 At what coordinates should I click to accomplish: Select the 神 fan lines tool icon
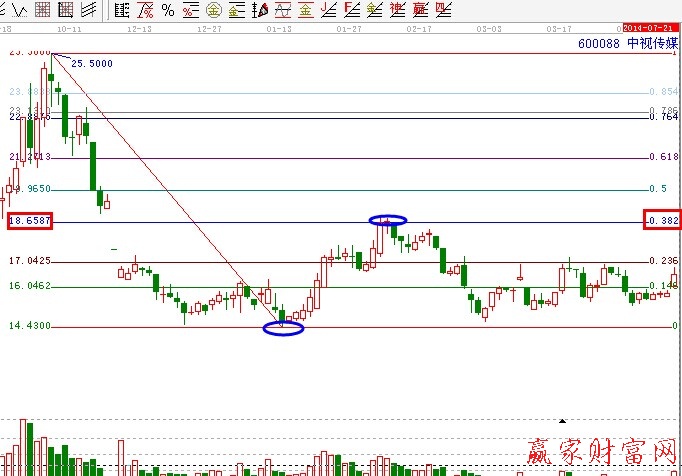(397, 10)
